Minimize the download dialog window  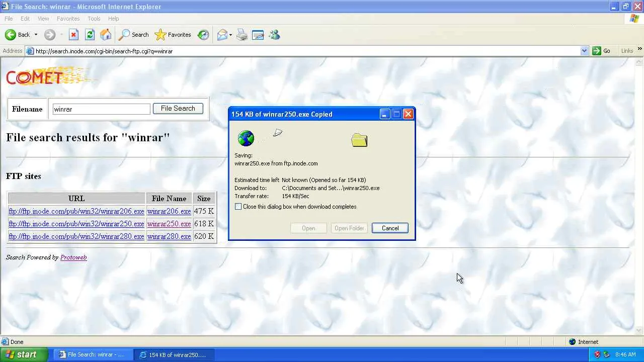point(384,114)
